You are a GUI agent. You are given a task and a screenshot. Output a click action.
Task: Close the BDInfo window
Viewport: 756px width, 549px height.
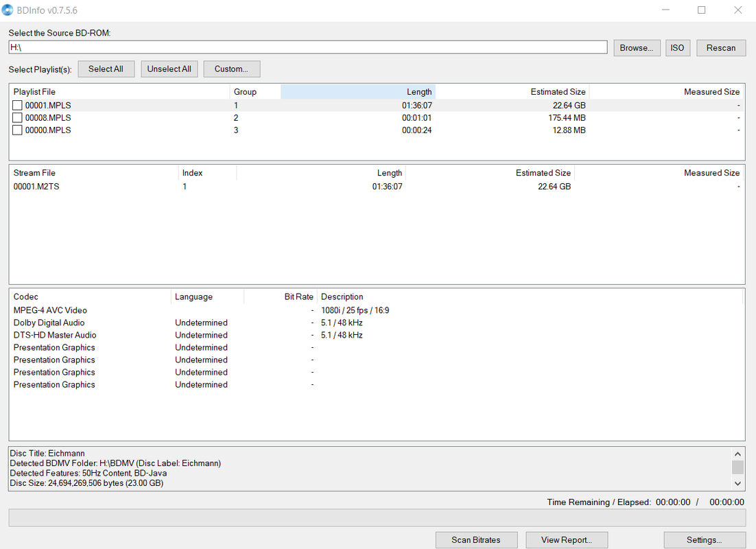(737, 10)
